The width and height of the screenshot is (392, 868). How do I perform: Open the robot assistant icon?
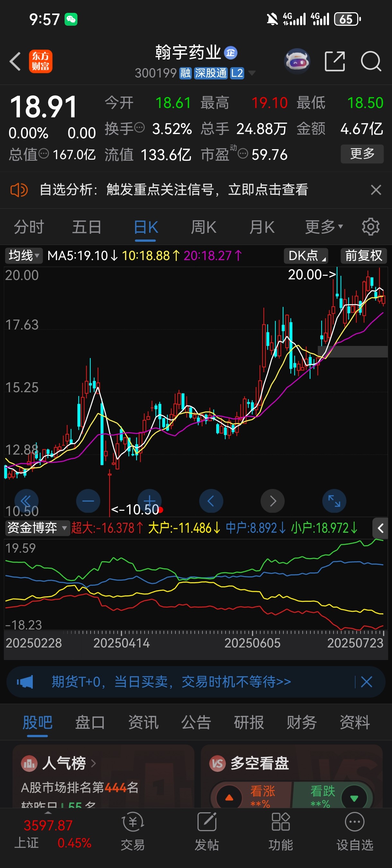297,61
